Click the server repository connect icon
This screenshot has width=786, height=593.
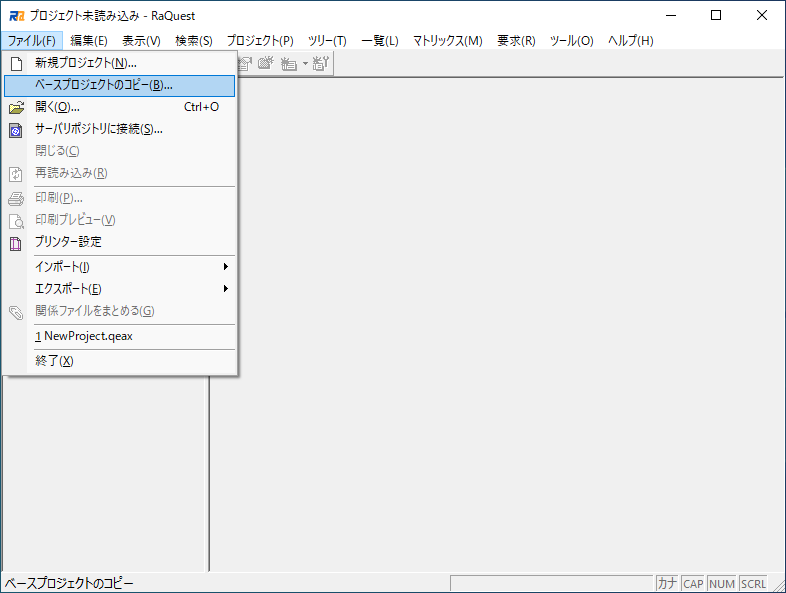(16, 130)
